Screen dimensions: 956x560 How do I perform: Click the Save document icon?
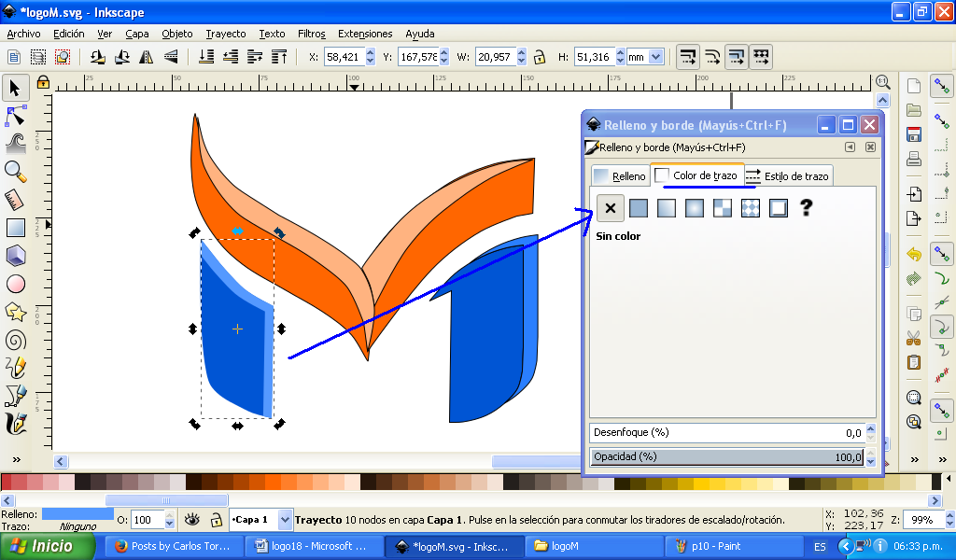coord(914,134)
